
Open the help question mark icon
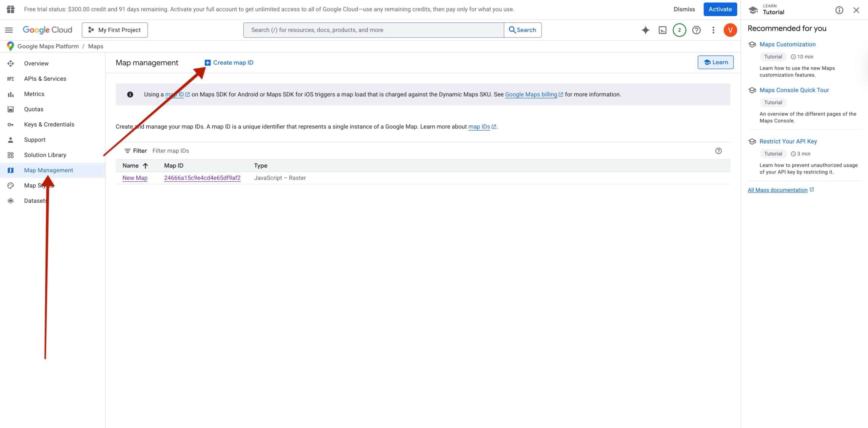[696, 30]
